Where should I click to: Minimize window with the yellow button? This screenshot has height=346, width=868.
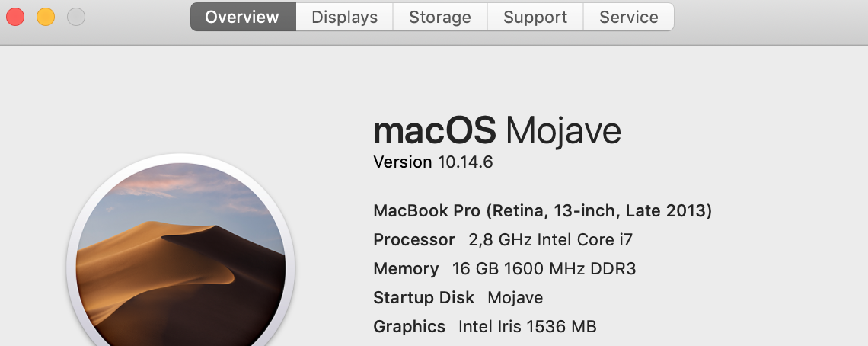click(x=46, y=16)
